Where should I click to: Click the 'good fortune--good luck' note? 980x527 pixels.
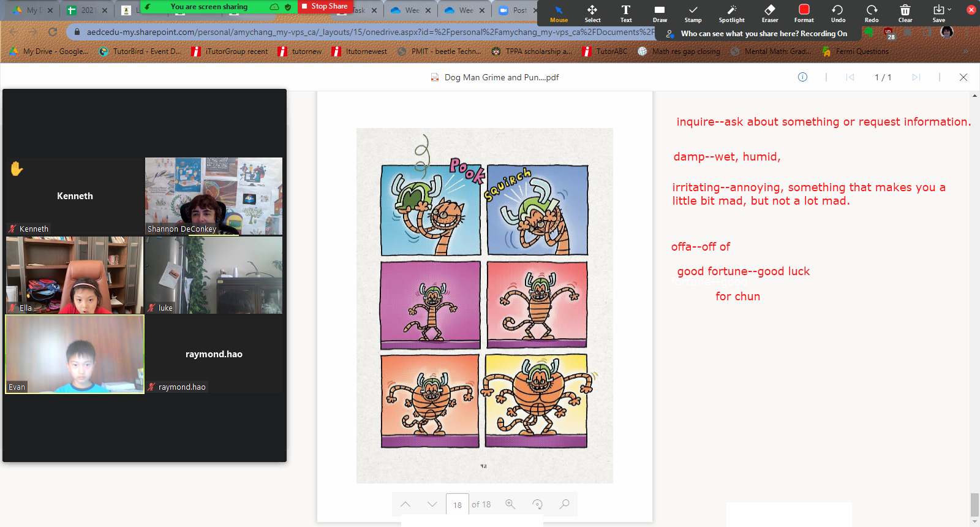[x=744, y=271]
